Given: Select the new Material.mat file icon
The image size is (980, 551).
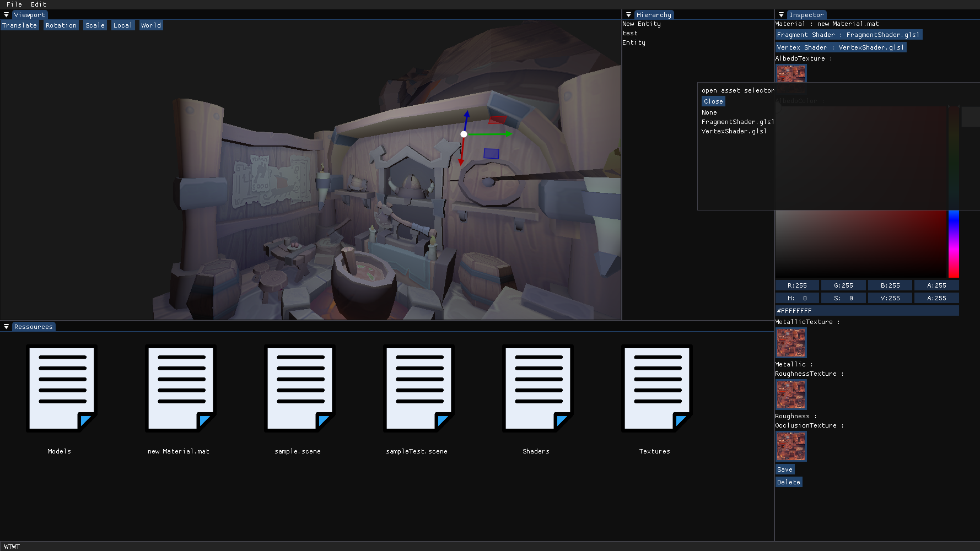Looking at the screenshot, I should tap(181, 388).
